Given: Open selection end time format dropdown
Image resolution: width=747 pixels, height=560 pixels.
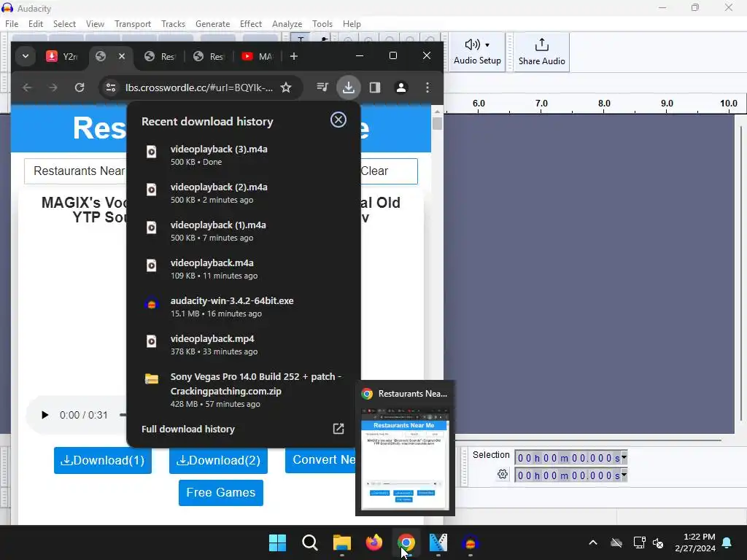Looking at the screenshot, I should click(624, 475).
